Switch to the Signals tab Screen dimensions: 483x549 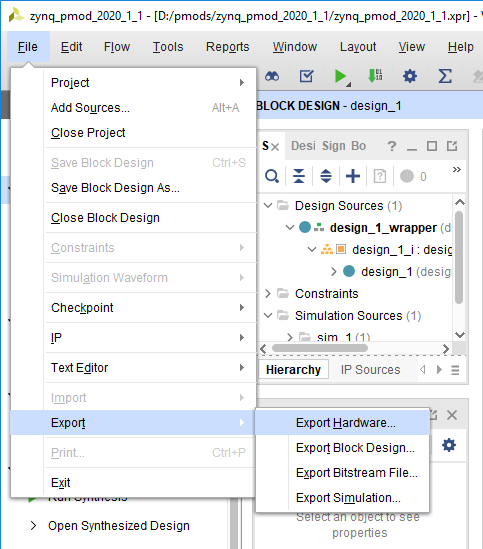(333, 146)
